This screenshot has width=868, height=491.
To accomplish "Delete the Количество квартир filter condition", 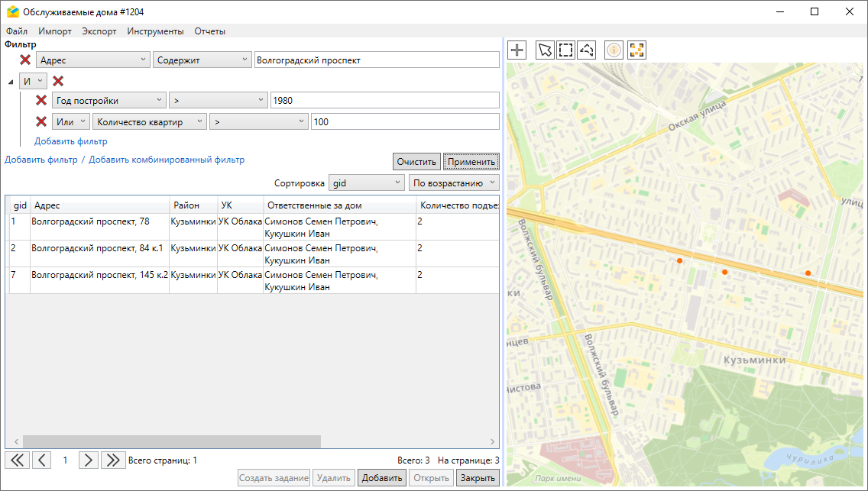I will pos(41,121).
